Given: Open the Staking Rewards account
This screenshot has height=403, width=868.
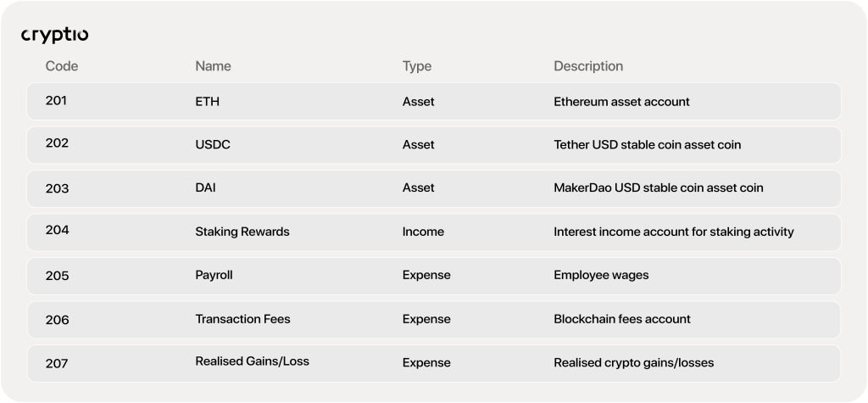Looking at the screenshot, I should [242, 232].
